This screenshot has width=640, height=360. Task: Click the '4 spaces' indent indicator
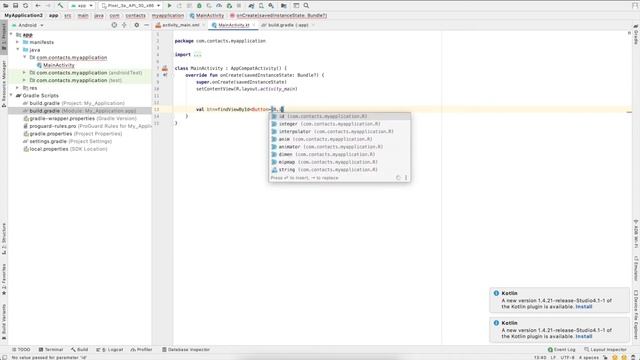pyautogui.click(x=589, y=358)
